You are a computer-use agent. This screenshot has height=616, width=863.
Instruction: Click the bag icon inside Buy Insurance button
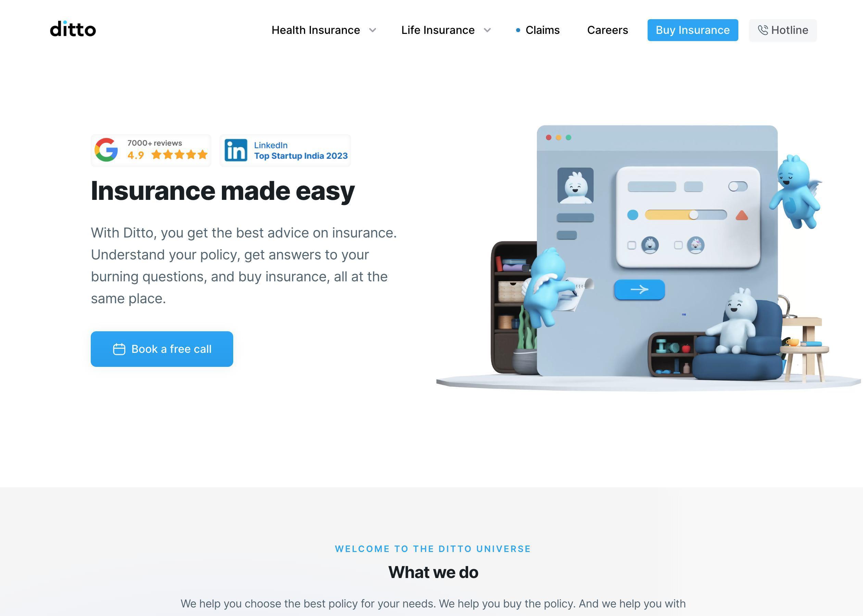[657, 30]
